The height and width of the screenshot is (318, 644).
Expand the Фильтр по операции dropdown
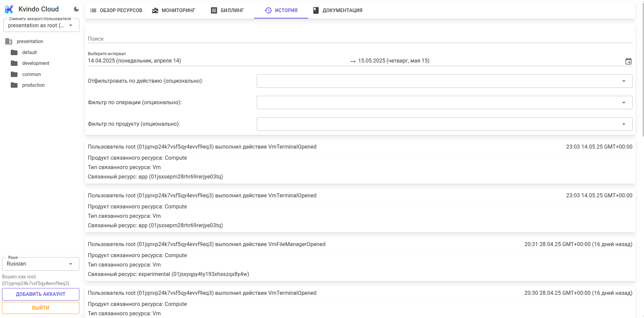[444, 103]
